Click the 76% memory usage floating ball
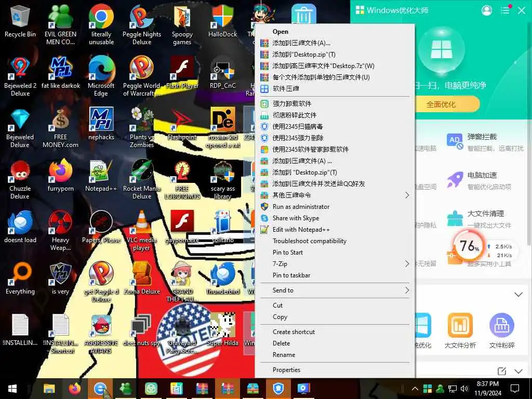Image resolution: width=532 pixels, height=399 pixels. (x=469, y=246)
